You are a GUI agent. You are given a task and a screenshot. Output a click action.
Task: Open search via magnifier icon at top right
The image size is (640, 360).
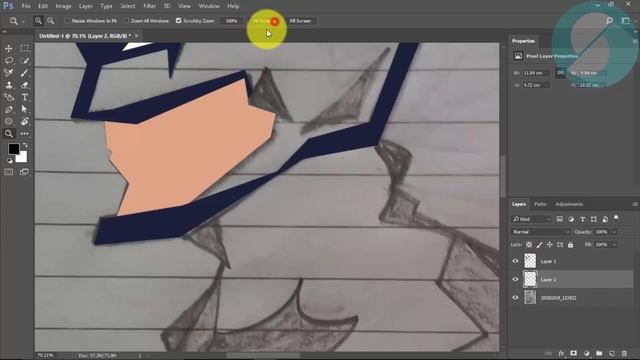(x=609, y=20)
